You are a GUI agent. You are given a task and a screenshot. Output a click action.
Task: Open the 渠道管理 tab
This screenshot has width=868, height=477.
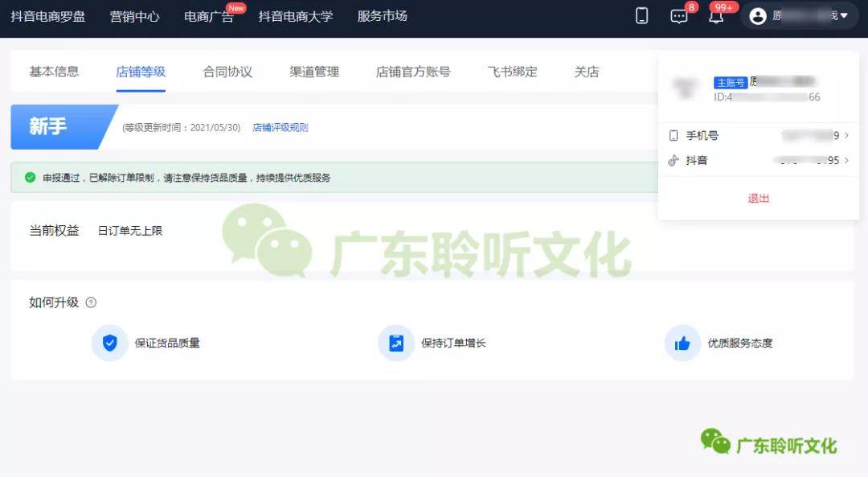(314, 72)
